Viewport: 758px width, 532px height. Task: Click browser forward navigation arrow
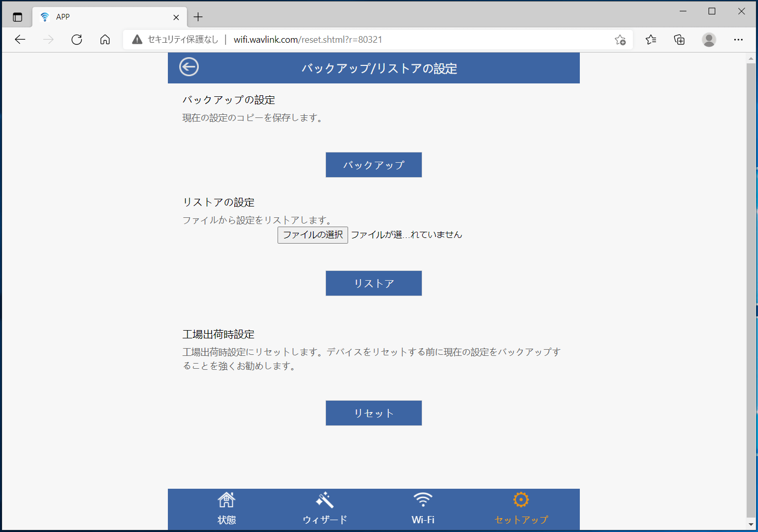click(48, 40)
